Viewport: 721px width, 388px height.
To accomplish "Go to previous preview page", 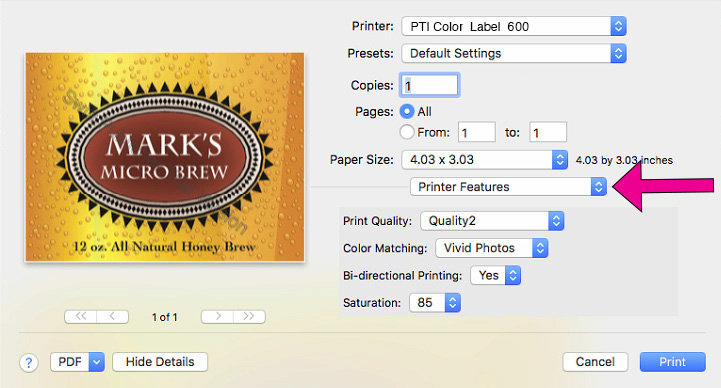I will click(112, 316).
